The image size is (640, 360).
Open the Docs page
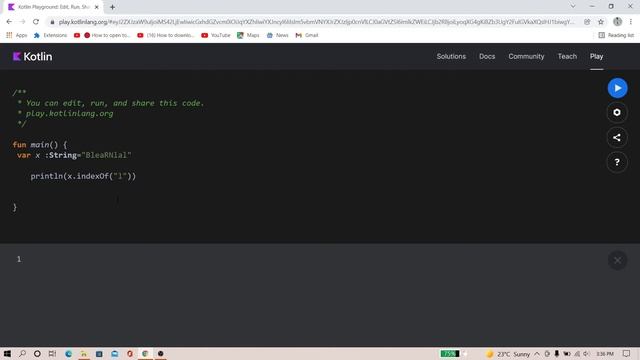(487, 56)
